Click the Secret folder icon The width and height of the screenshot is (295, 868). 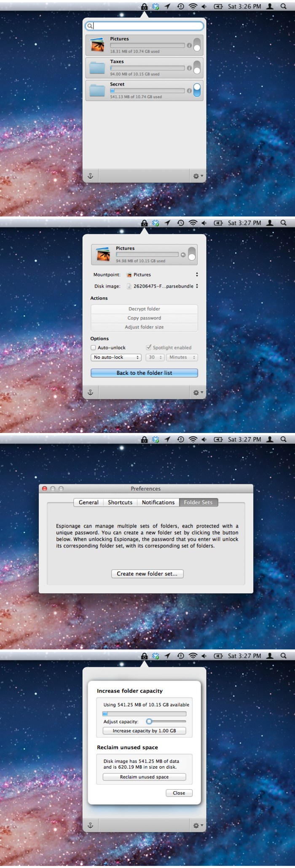(x=97, y=91)
